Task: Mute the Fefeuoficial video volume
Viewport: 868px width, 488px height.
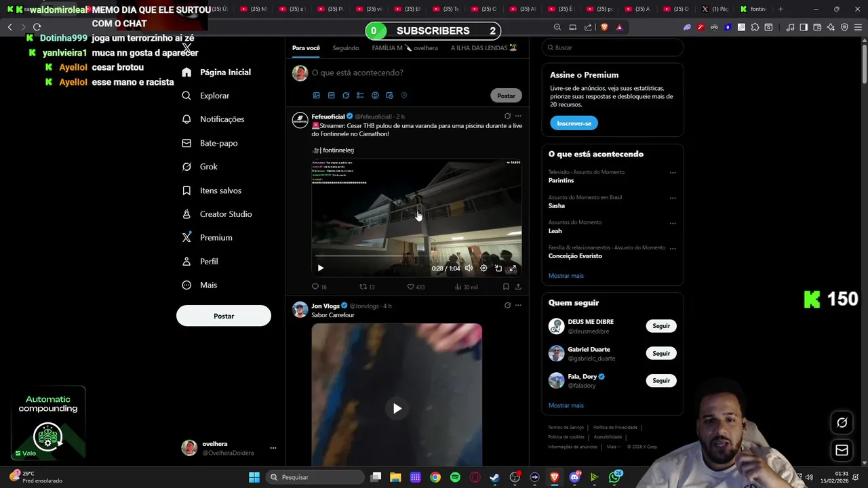Action: (x=469, y=268)
